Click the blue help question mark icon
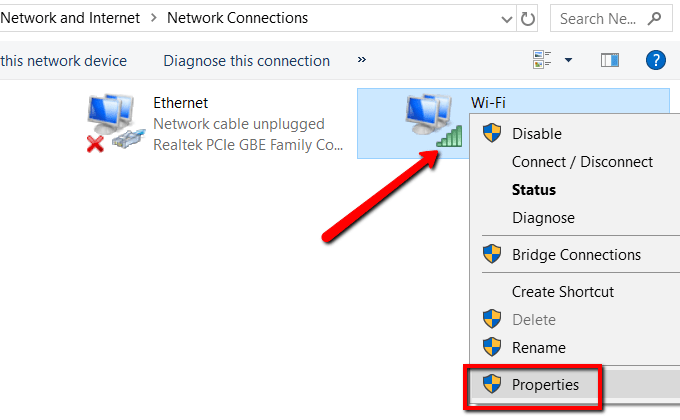This screenshot has height=420, width=680. (x=656, y=61)
